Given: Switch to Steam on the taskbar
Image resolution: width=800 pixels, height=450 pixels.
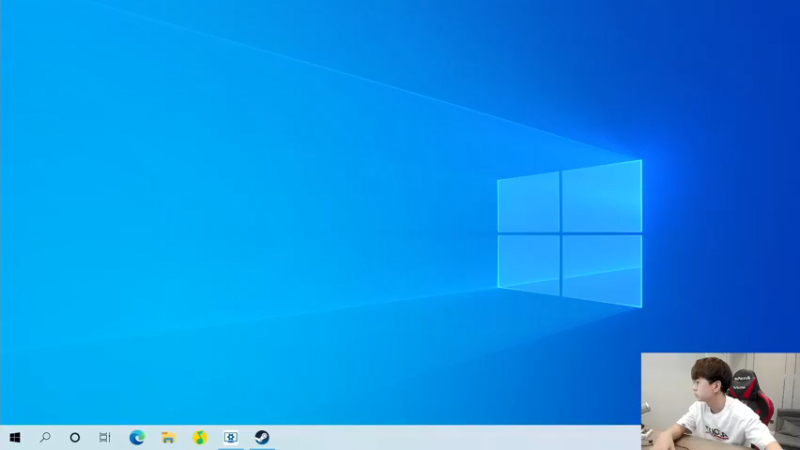Looking at the screenshot, I should pyautogui.click(x=262, y=437).
